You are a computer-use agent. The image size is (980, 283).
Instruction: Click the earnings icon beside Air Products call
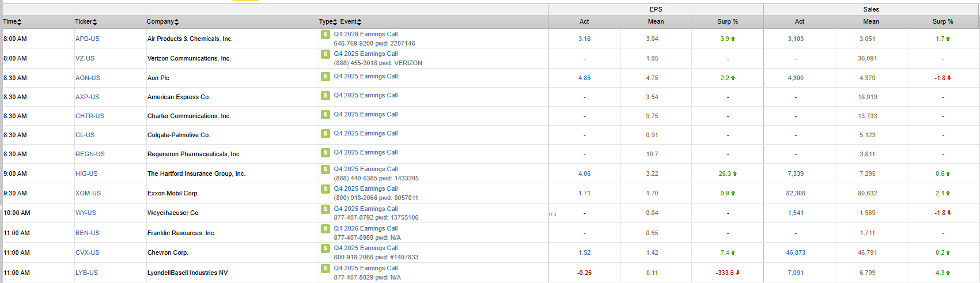[x=326, y=35]
